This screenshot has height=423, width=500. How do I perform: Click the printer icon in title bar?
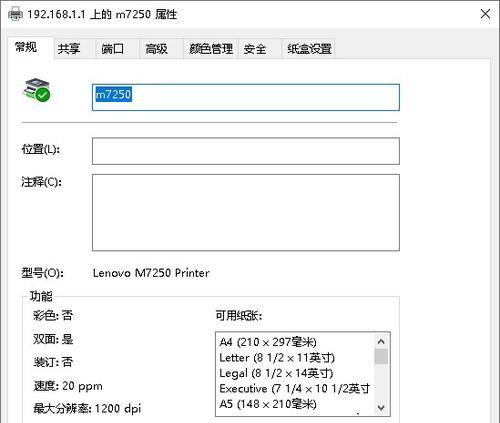(15, 14)
